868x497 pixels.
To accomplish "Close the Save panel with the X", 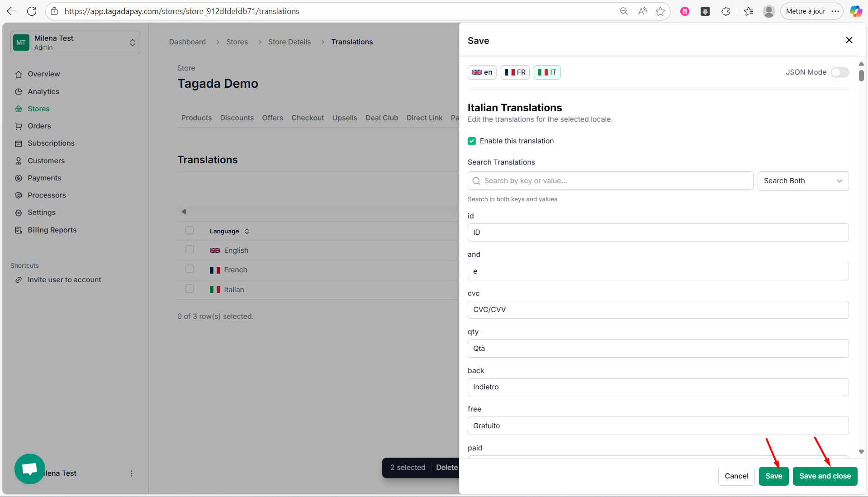I will (x=849, y=40).
